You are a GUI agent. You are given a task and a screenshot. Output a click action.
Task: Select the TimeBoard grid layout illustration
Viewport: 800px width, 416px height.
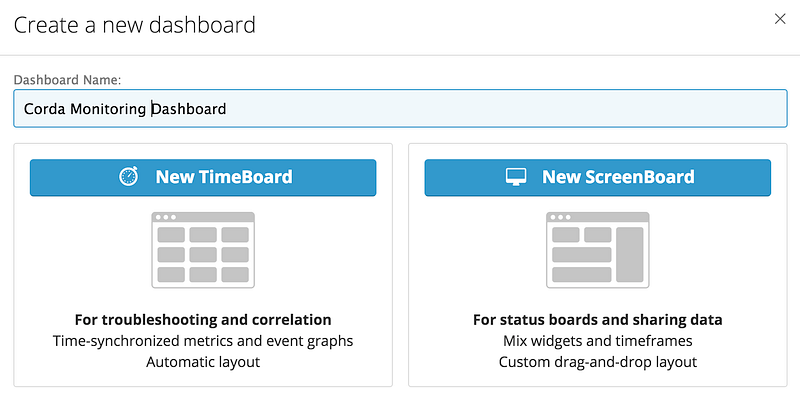tap(203, 250)
